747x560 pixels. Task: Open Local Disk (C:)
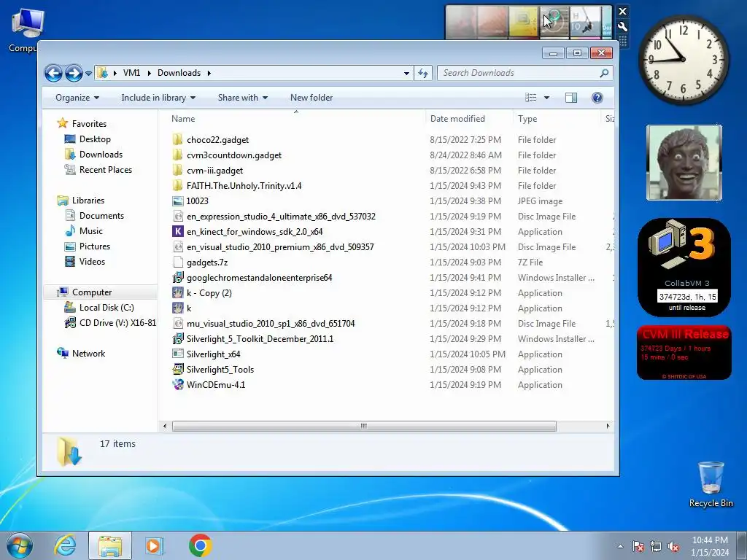coord(107,308)
